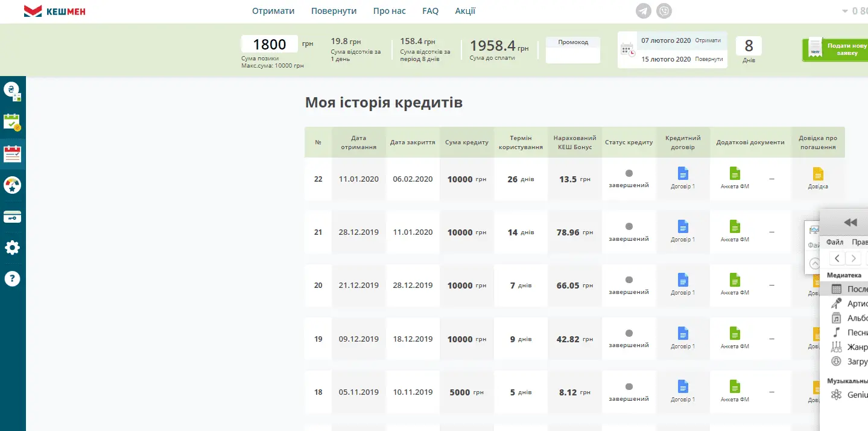This screenshot has width=868, height=431.
Task: Click the Промокод input field
Action: click(x=572, y=55)
